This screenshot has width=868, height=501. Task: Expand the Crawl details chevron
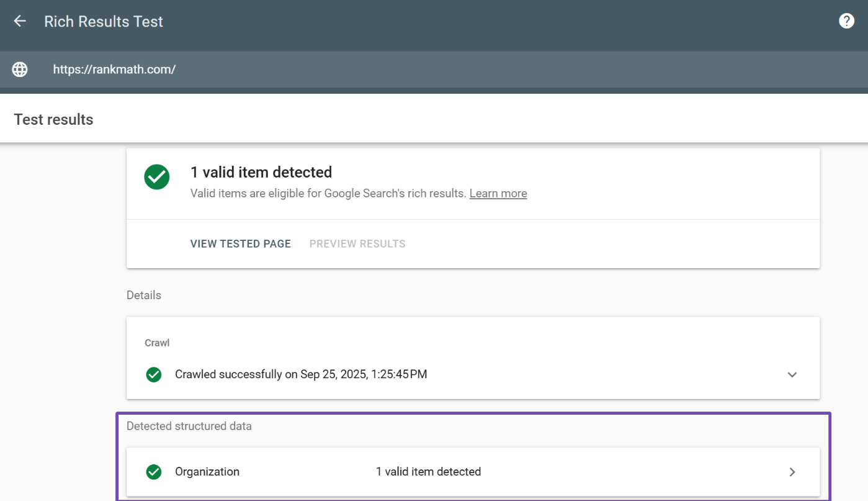[792, 374]
